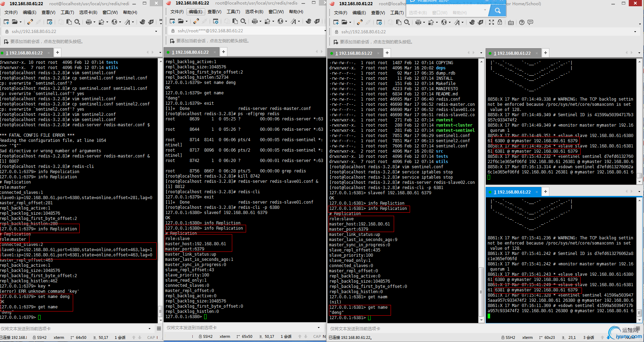Open send-text options hamburger in left window
The width and height of the screenshot is (644, 342).
[159, 328]
